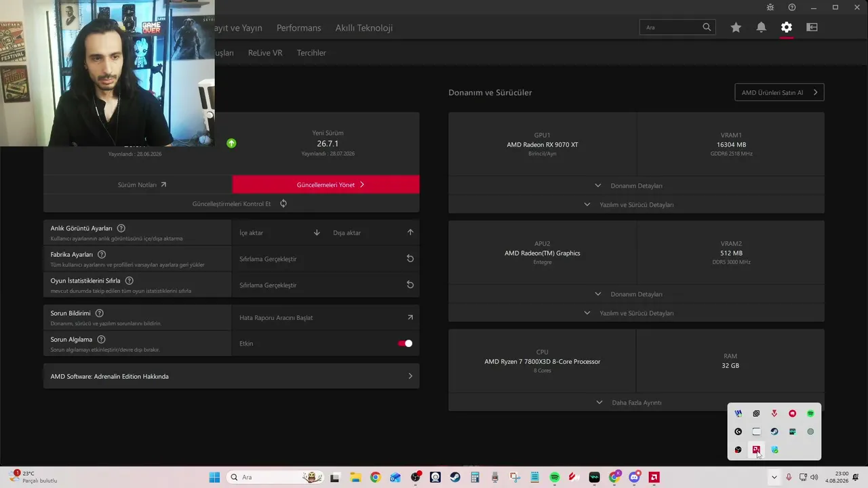
Task: Open the settings gear icon
Action: pyautogui.click(x=787, y=27)
